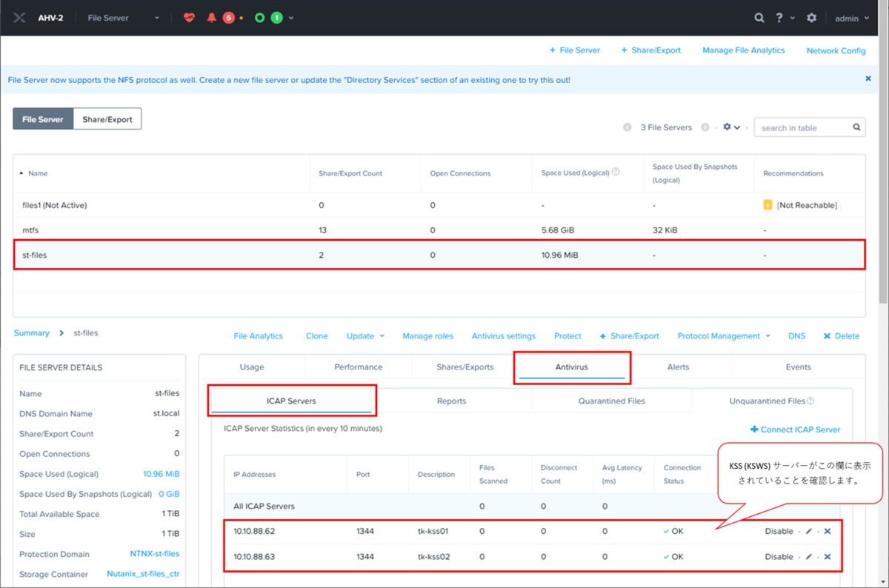Open the help question mark menu
The width and height of the screenshot is (889, 588).
tap(779, 18)
